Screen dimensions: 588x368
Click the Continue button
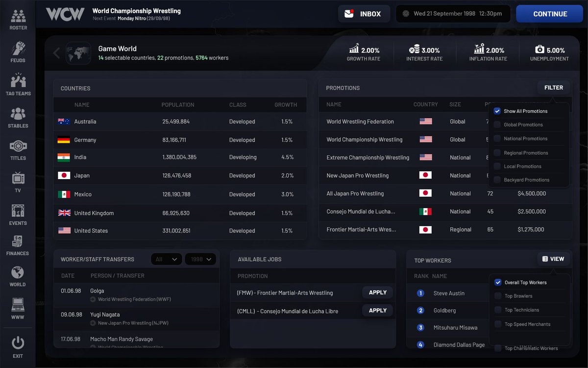coord(550,14)
